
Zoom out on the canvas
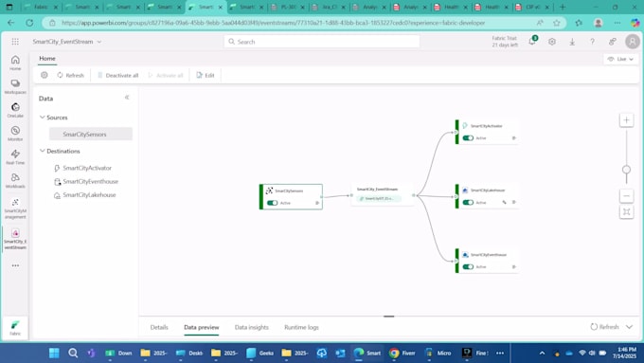pyautogui.click(x=626, y=195)
